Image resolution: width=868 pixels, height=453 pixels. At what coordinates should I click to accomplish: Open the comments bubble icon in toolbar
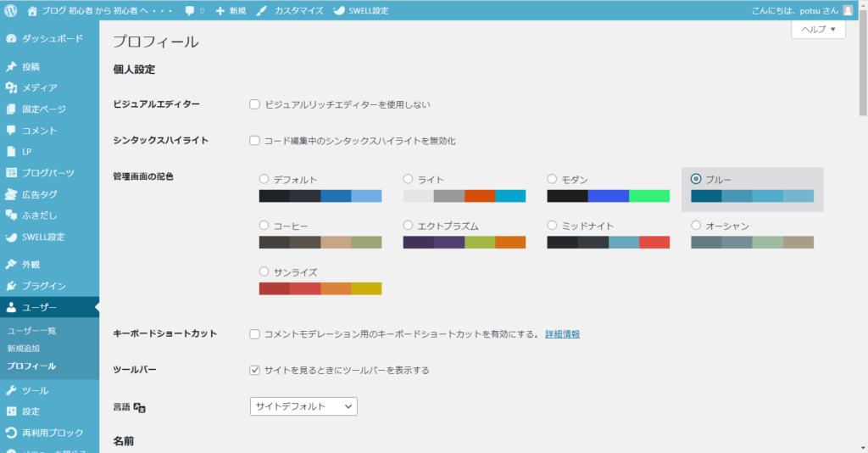point(189,11)
